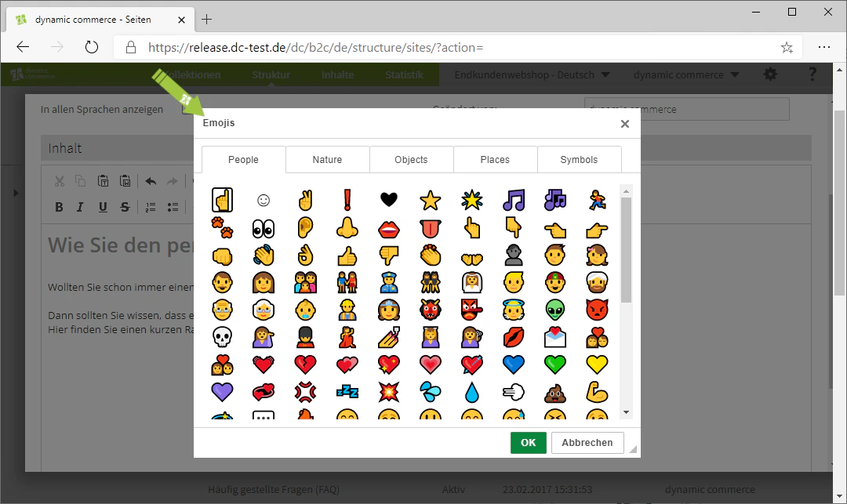This screenshot has height=504, width=847.
Task: Open the Places emoji tab
Action: tap(495, 160)
